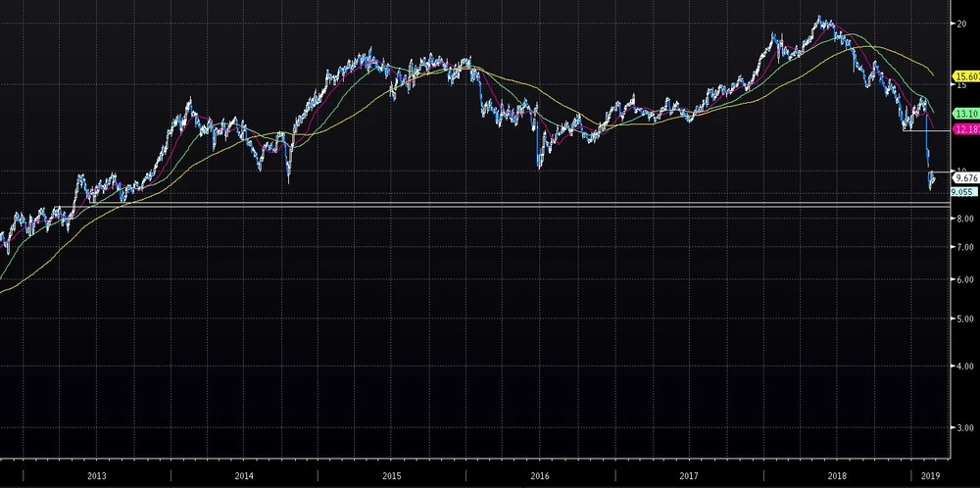Click the 4.00 price axis label
Image resolution: width=980 pixels, height=488 pixels.
964,366
